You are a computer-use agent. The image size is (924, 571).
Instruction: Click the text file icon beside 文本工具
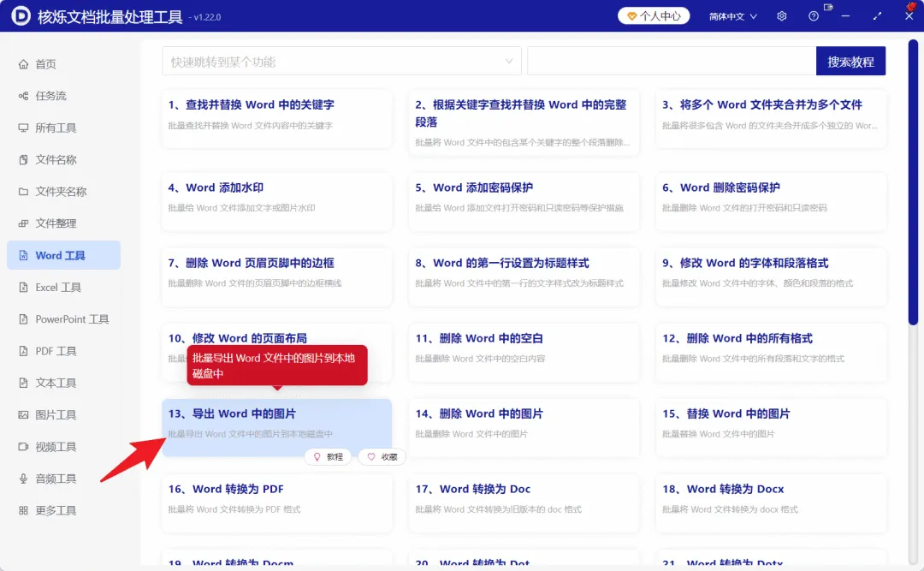point(23,383)
